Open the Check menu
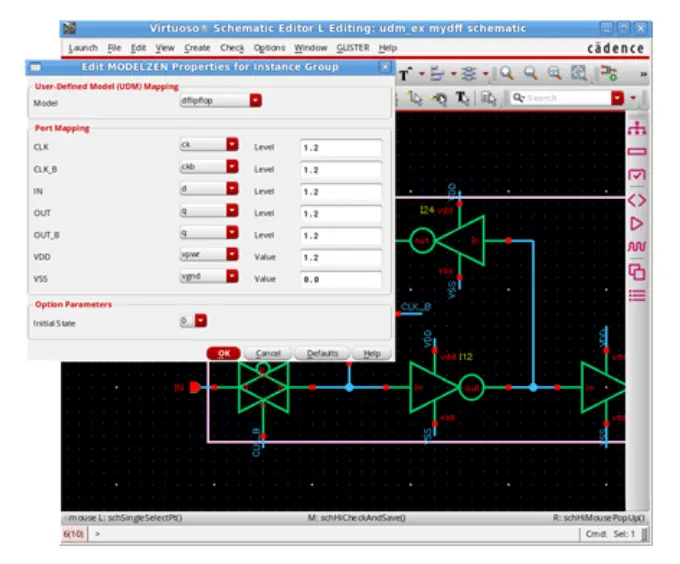 (x=232, y=48)
